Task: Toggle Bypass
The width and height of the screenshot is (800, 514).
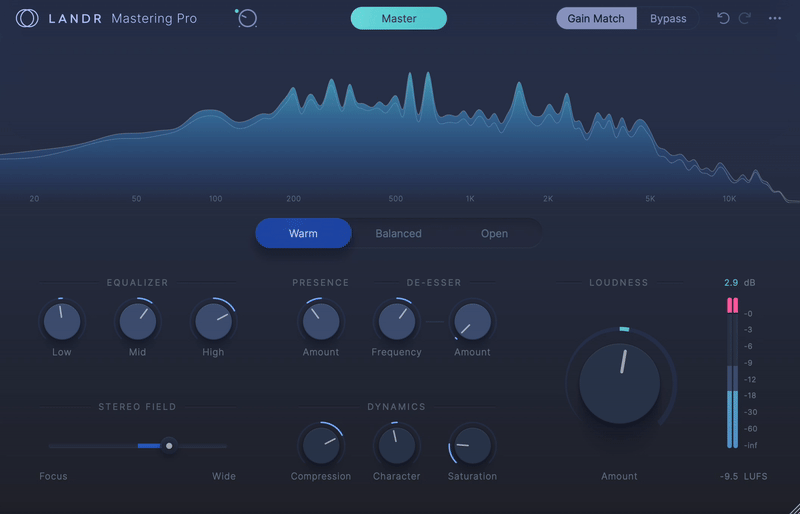Action: pos(668,18)
